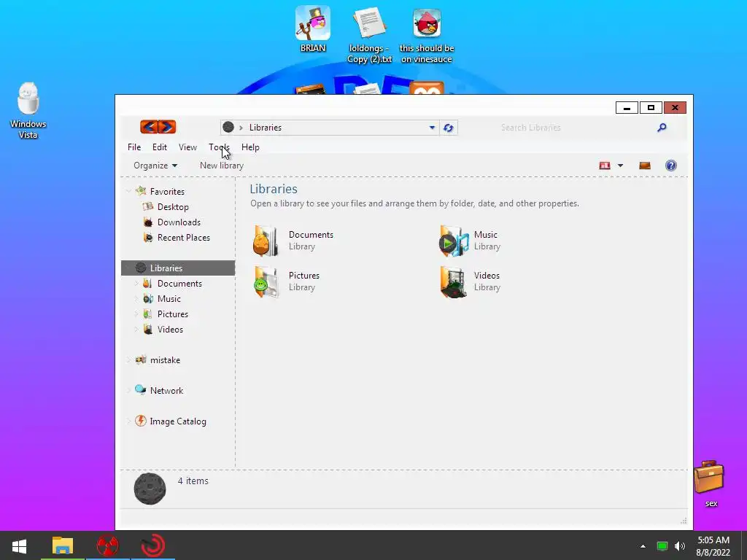747x560 pixels.
Task: Select Videos in the sidebar tree
Action: 170,329
